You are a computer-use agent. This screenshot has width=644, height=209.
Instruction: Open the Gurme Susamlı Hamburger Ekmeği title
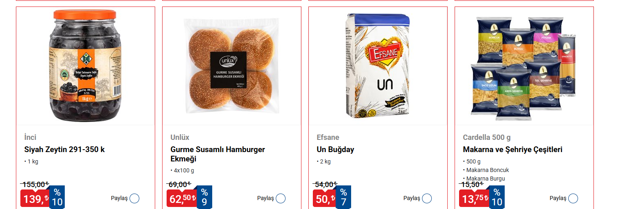point(218,154)
